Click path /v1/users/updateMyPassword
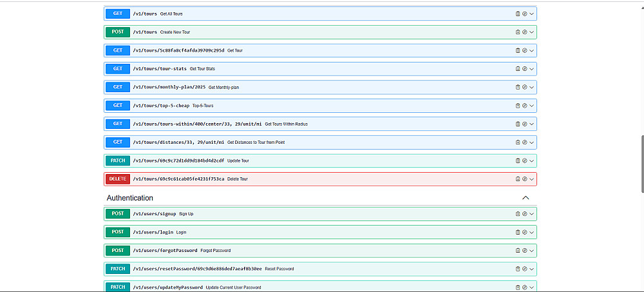 (x=167, y=287)
